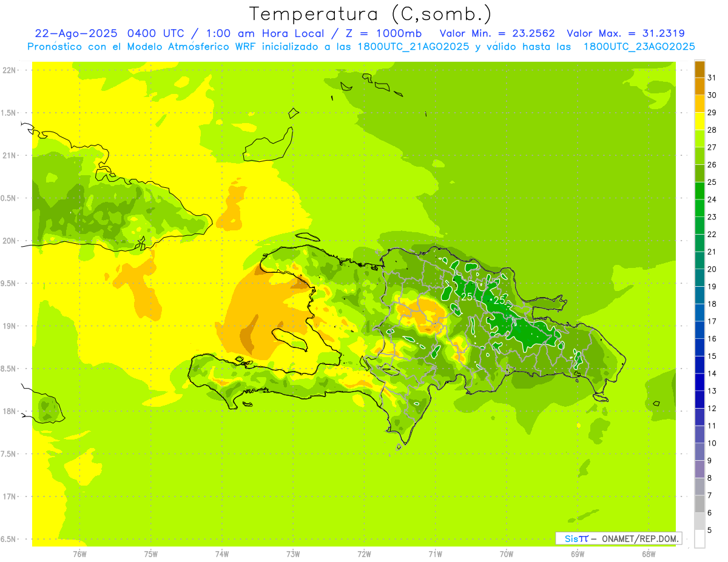Click the '1800UTC_23AGO2025' valid-until time text
This screenshot has height=562, width=728.
click(x=639, y=47)
